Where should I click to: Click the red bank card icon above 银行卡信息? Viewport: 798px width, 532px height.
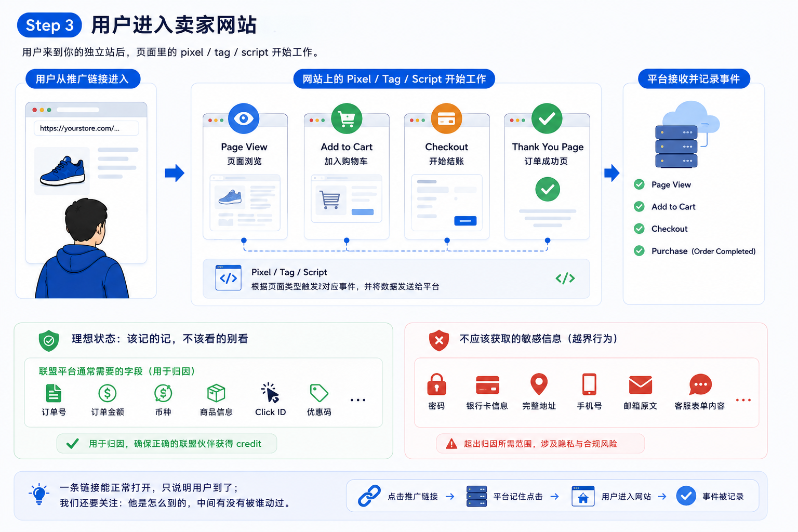tap(487, 385)
